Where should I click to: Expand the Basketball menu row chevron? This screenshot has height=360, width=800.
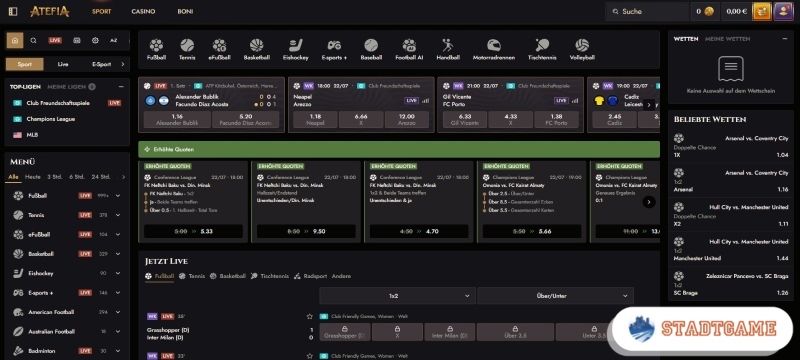pyautogui.click(x=118, y=254)
